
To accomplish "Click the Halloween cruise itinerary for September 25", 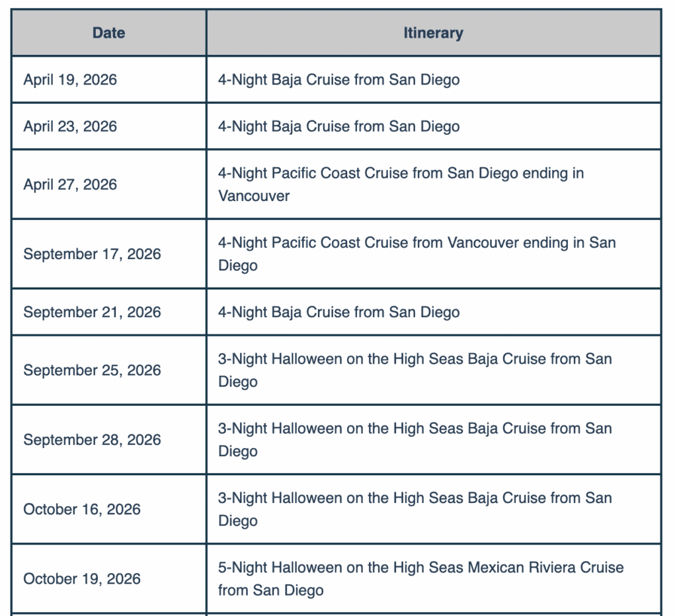I will pyautogui.click(x=415, y=370).
